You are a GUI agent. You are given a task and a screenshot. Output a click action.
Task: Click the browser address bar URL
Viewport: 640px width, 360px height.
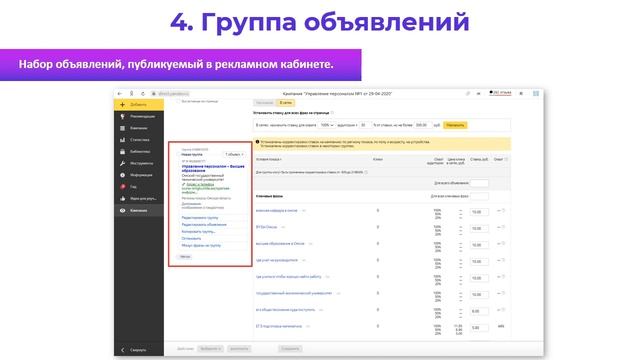(x=173, y=93)
